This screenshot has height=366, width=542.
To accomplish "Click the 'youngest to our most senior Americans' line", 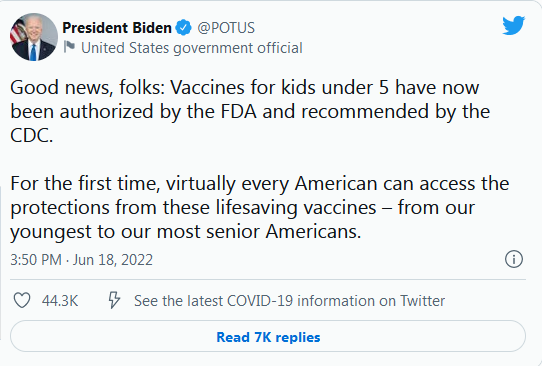I will pyautogui.click(x=185, y=231).
